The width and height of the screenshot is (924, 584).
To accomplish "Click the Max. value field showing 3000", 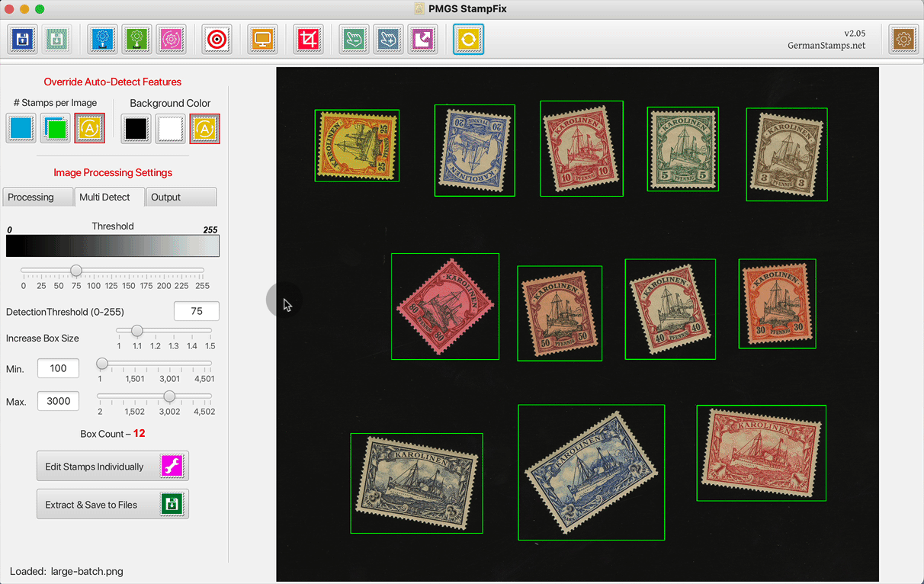I will click(x=58, y=401).
